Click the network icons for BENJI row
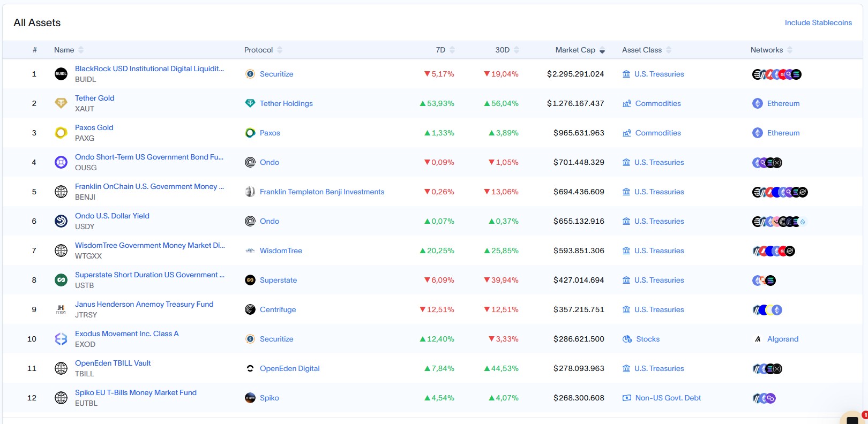 coord(780,192)
